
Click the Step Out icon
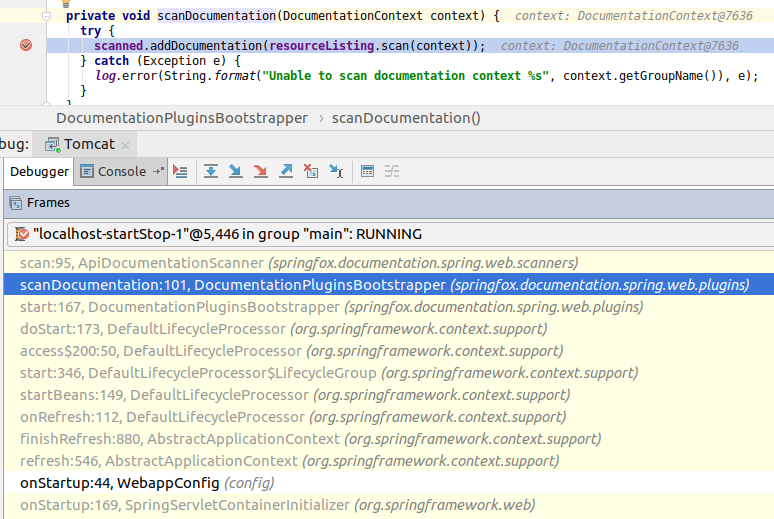[286, 171]
